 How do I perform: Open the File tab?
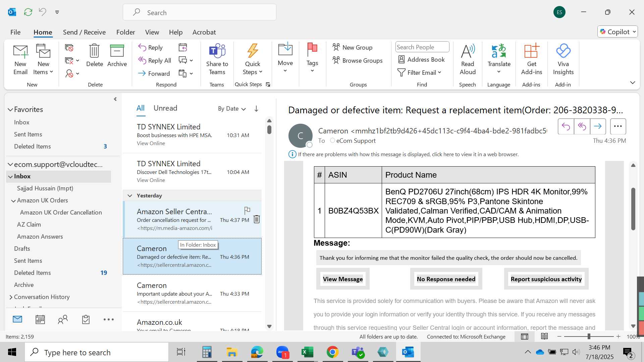click(15, 32)
